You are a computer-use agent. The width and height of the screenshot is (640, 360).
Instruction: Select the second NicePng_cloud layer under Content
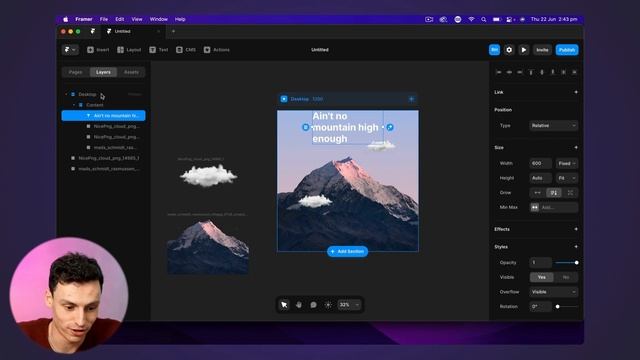[x=103, y=137]
